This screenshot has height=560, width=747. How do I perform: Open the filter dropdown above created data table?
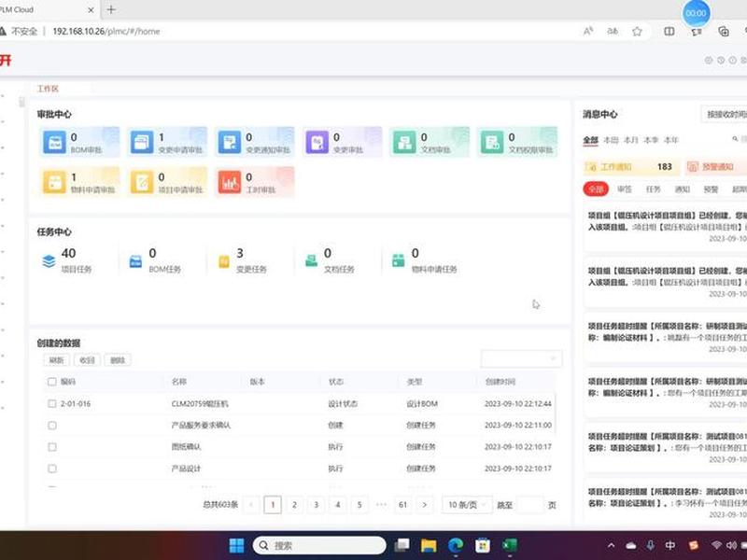click(521, 358)
